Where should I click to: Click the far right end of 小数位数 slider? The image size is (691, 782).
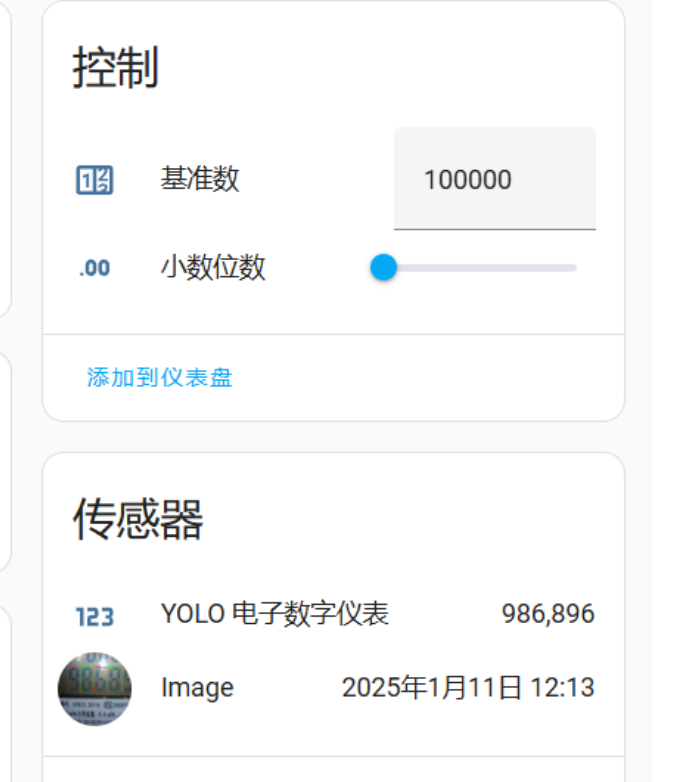[x=574, y=268]
